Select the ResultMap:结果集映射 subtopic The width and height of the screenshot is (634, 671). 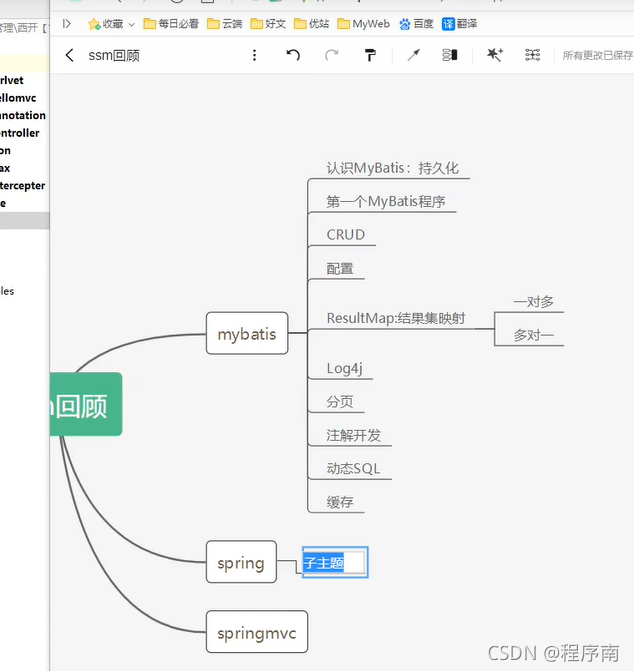[x=396, y=318]
